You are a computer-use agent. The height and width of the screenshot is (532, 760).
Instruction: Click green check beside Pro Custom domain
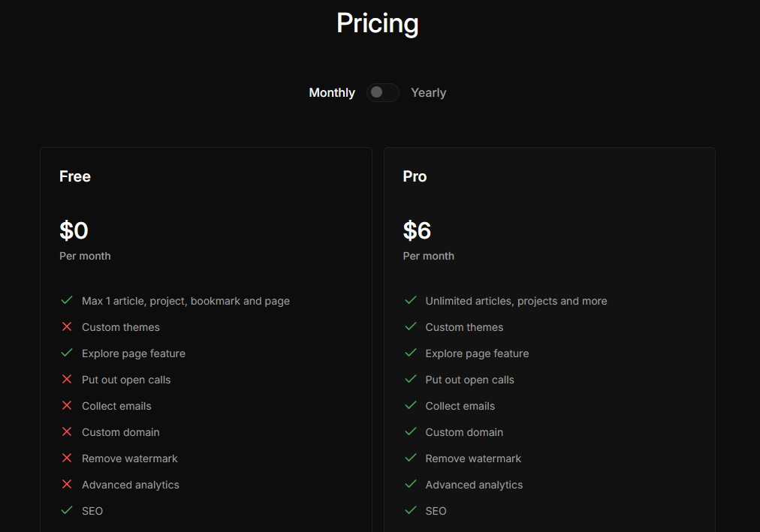(411, 432)
